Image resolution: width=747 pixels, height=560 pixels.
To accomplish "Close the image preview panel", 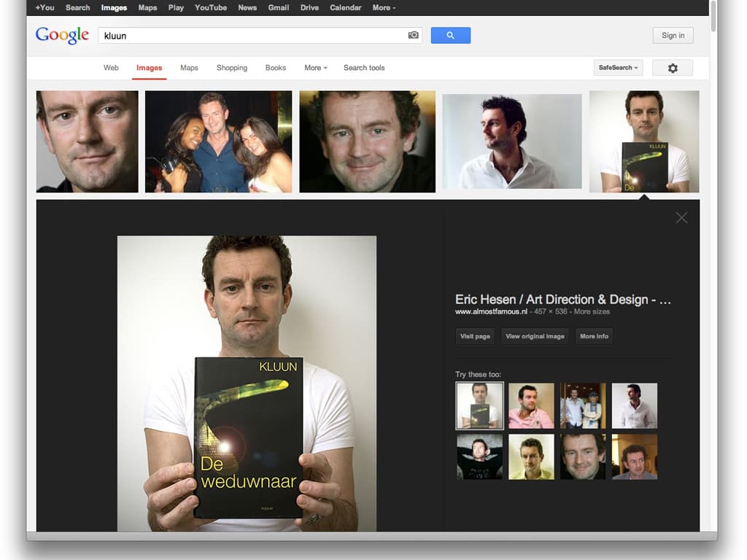I will 681,217.
